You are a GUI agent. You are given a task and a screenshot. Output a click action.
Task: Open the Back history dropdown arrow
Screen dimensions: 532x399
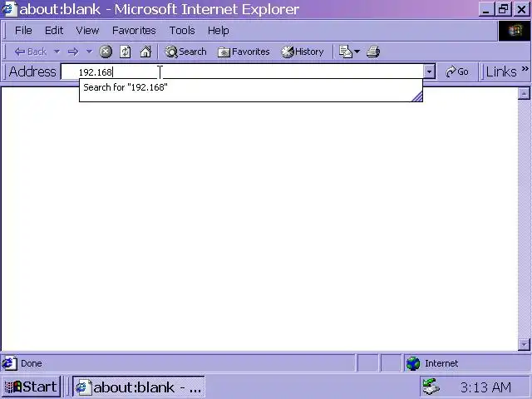(x=57, y=52)
